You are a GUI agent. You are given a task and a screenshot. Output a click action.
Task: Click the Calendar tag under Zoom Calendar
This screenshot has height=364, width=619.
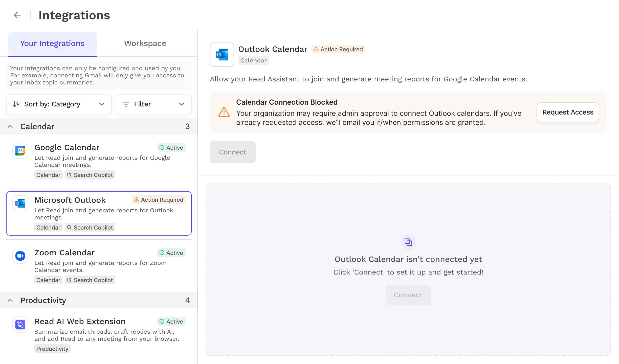(x=48, y=280)
